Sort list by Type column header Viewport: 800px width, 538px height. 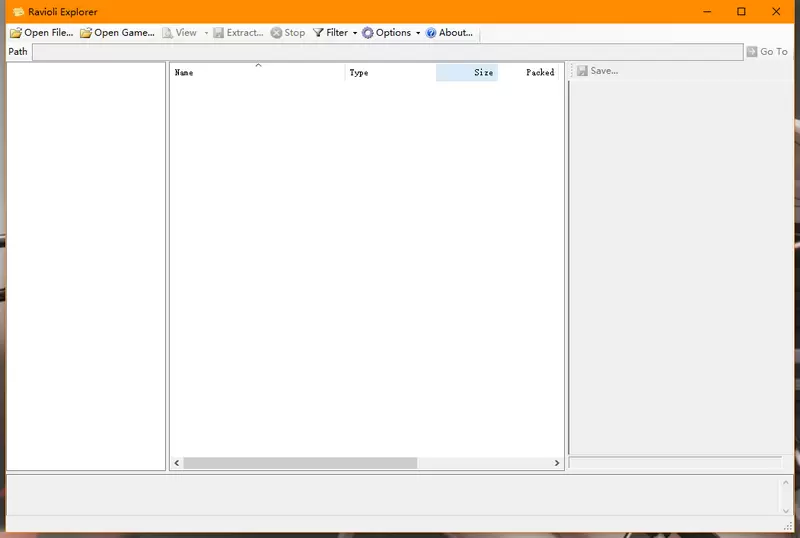tap(390, 72)
